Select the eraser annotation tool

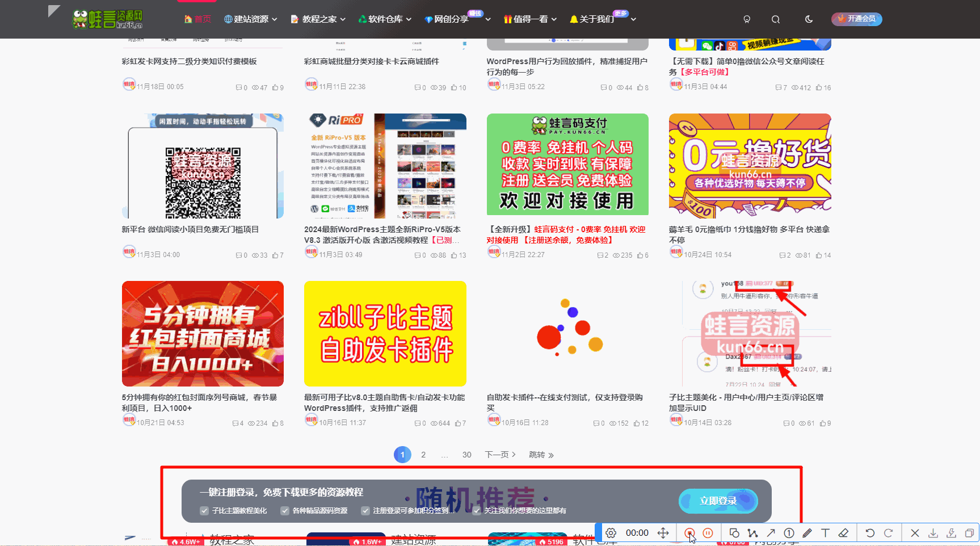[844, 532]
